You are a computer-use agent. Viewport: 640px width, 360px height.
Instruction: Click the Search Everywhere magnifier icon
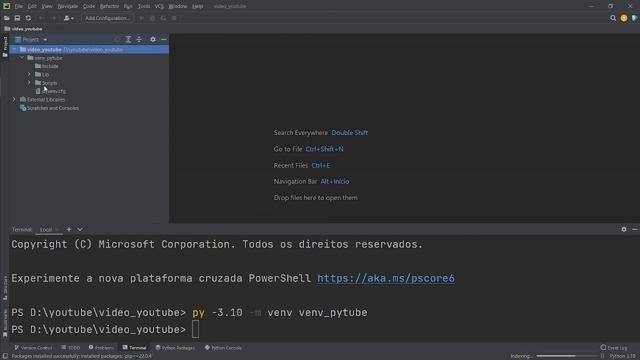point(613,18)
